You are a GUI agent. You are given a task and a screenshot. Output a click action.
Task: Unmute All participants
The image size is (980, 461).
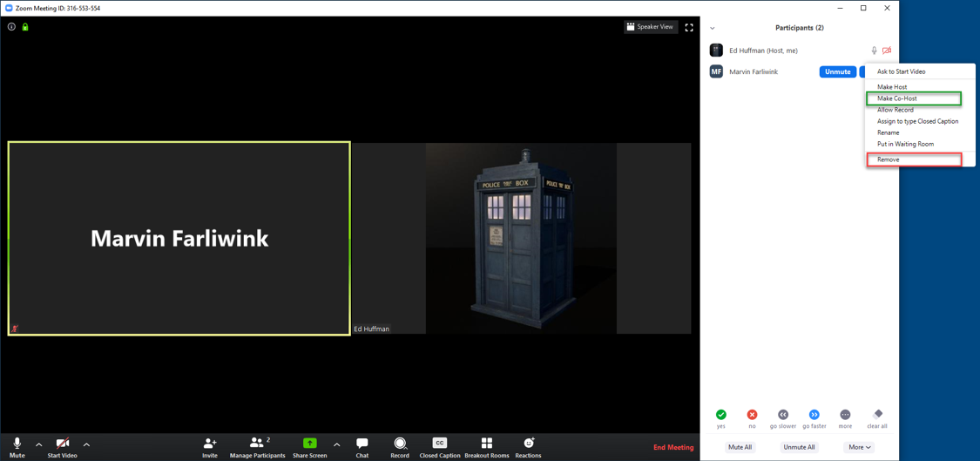tap(799, 447)
